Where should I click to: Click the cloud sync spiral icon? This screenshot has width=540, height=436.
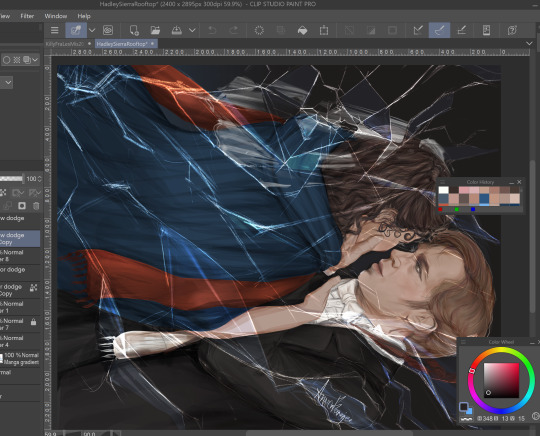tap(108, 30)
